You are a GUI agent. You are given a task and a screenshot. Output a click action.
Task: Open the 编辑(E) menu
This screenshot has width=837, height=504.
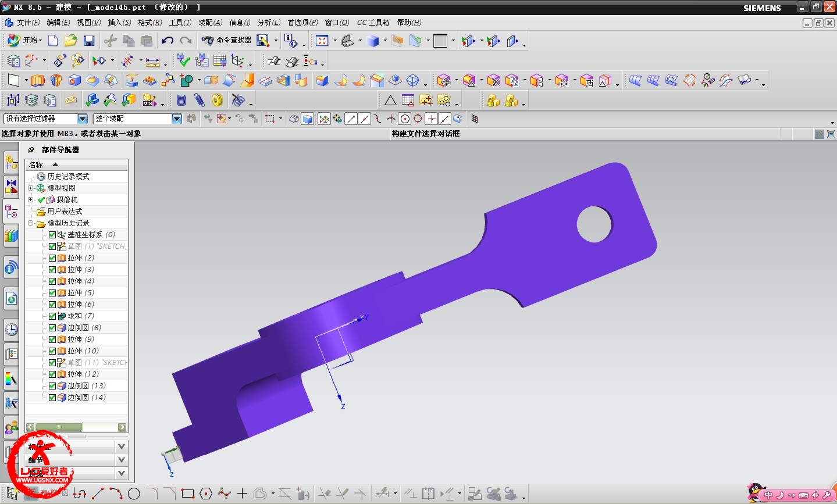[x=58, y=23]
